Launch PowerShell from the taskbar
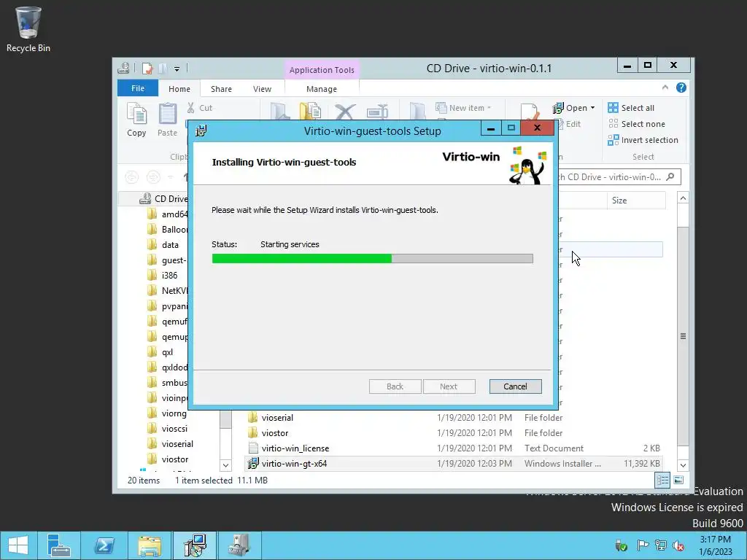Image resolution: width=747 pixels, height=560 pixels. [x=104, y=545]
